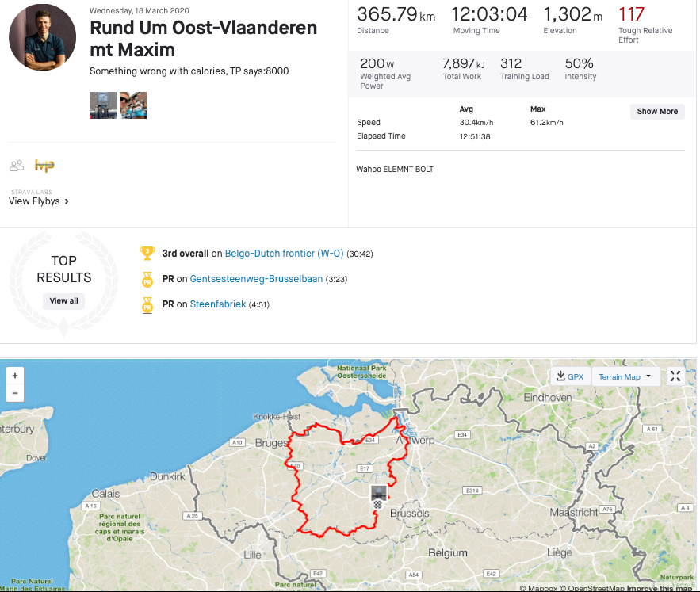The image size is (700, 592).
Task: Click the gold MP club badge
Action: (x=44, y=166)
